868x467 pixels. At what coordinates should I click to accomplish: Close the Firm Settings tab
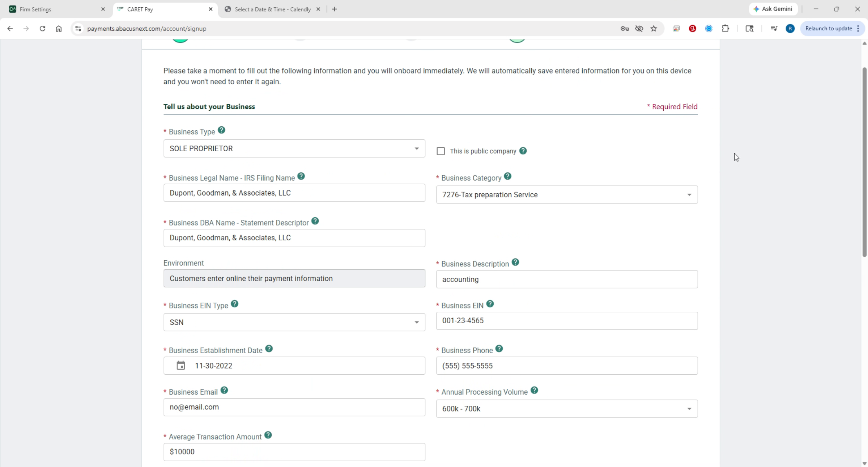[x=103, y=9]
